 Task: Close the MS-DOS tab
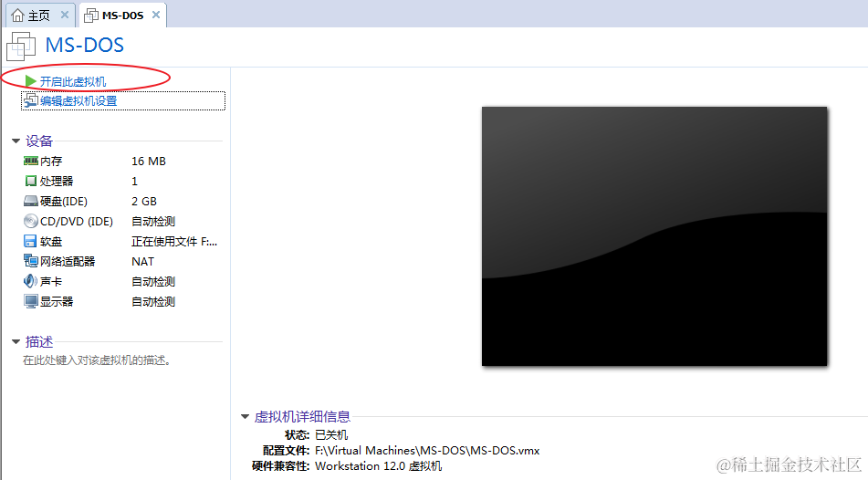(x=156, y=15)
